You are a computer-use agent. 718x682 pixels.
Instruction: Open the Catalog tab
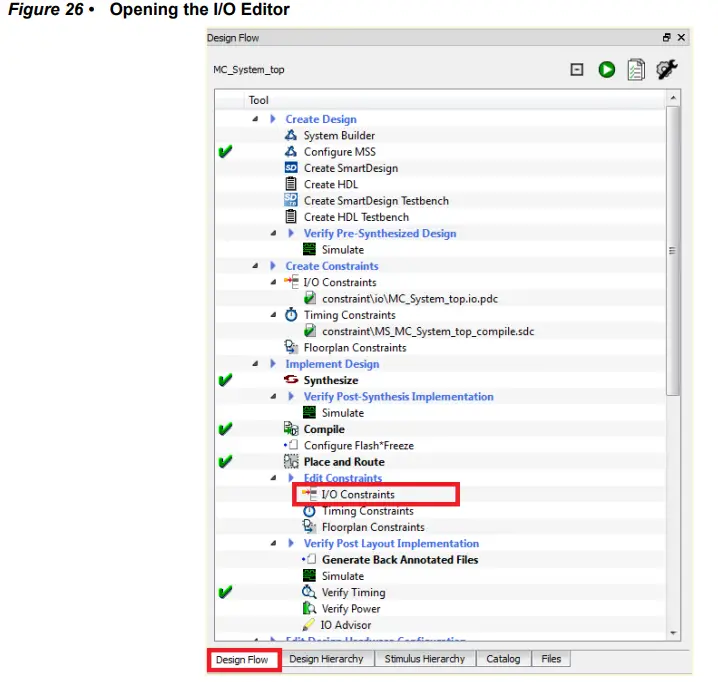click(503, 659)
